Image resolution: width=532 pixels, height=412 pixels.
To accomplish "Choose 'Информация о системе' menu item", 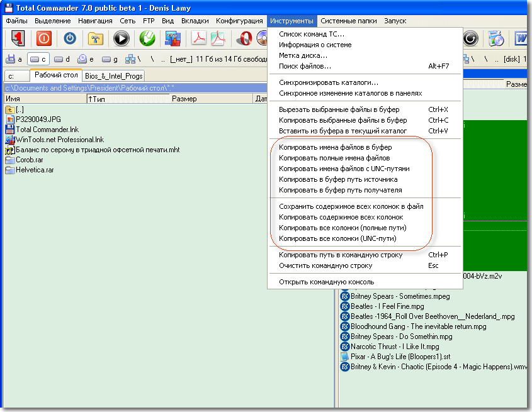I will [x=365, y=45].
